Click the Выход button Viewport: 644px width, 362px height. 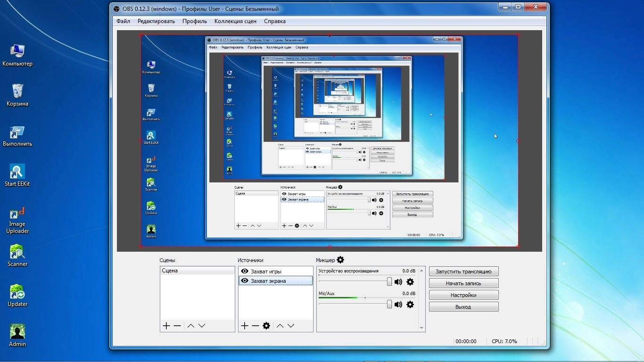pos(463,307)
